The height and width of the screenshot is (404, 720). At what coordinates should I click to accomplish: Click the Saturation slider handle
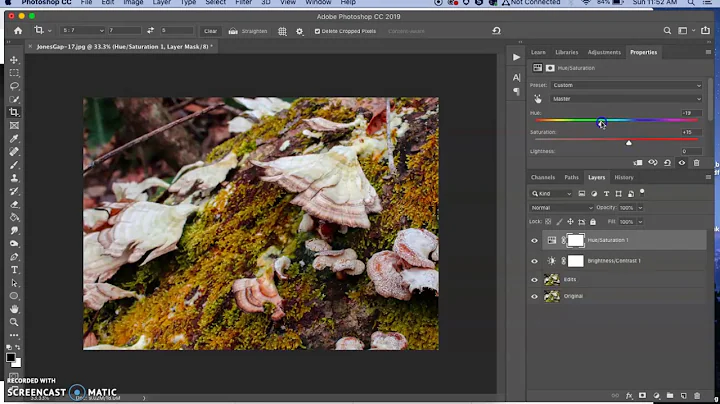tap(629, 143)
